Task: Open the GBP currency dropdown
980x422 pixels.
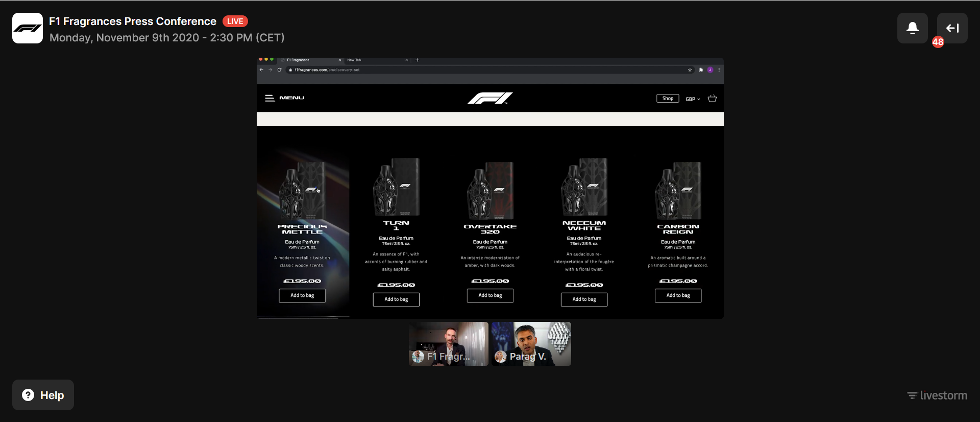Action: point(693,99)
